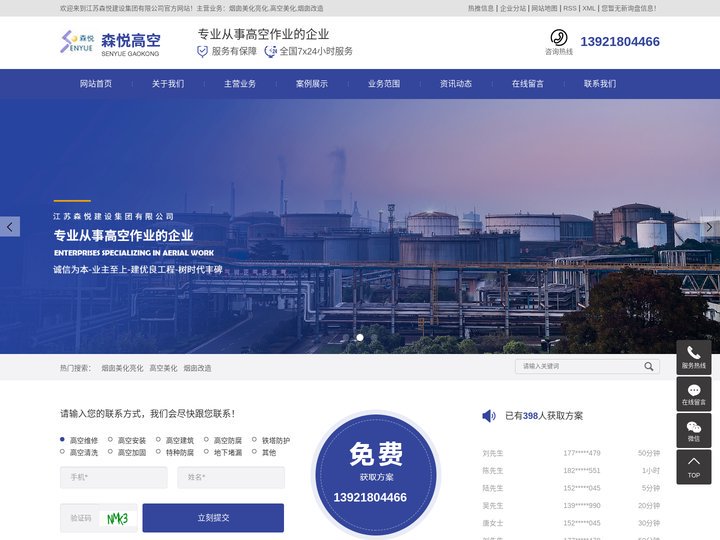The height and width of the screenshot is (540, 720).
Task: Click the RSS top link
Action: tap(570, 8)
